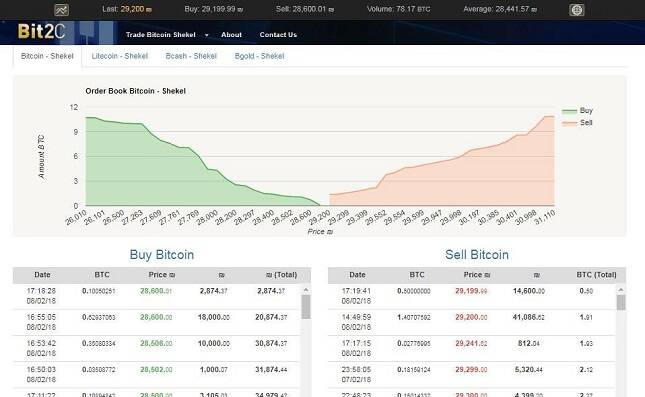This screenshot has height=397, width=645.
Task: Click the Sell table scrollbar thumb
Action: pyautogui.click(x=621, y=302)
